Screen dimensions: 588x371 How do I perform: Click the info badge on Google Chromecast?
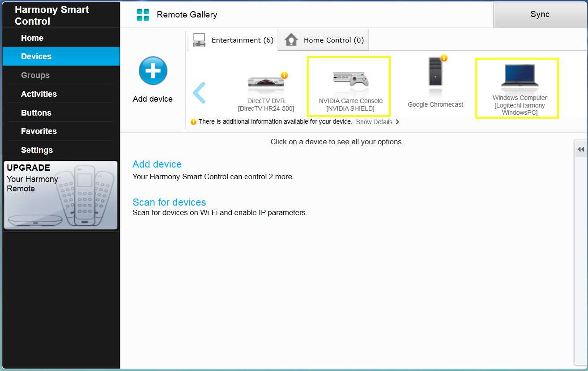[x=444, y=58]
